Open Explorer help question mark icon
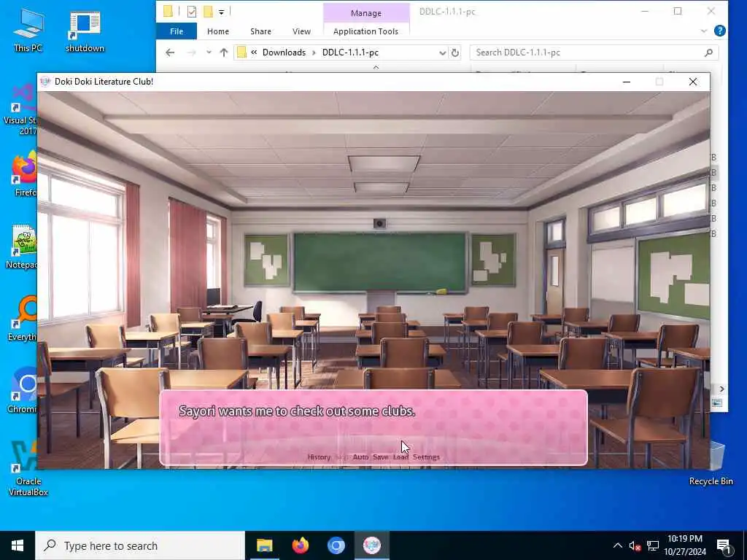The image size is (747, 560). [x=719, y=31]
